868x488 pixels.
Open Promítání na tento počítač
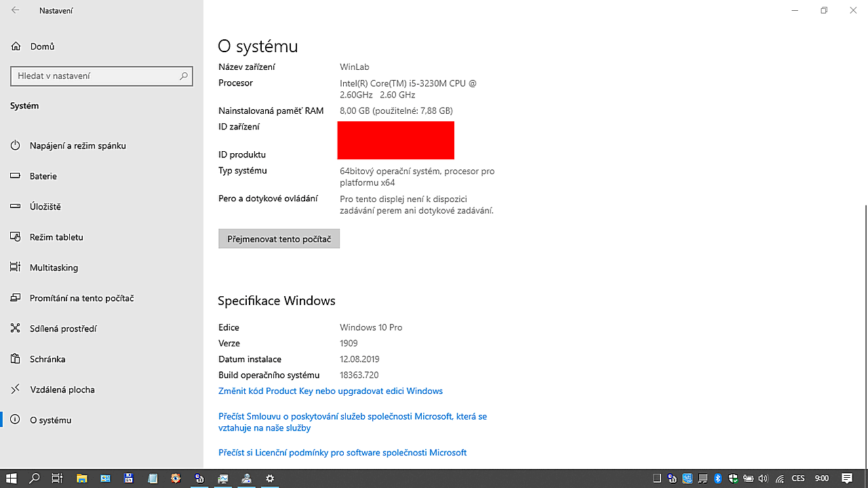pos(81,298)
